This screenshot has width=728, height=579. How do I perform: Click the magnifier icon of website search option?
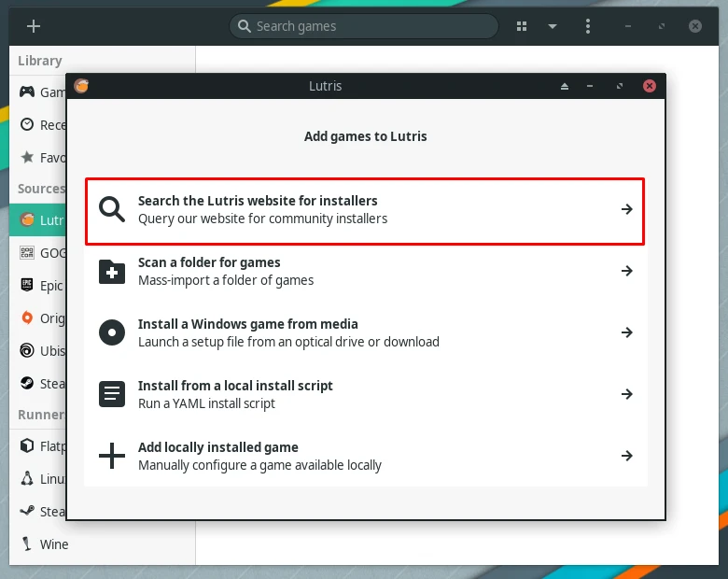112,209
